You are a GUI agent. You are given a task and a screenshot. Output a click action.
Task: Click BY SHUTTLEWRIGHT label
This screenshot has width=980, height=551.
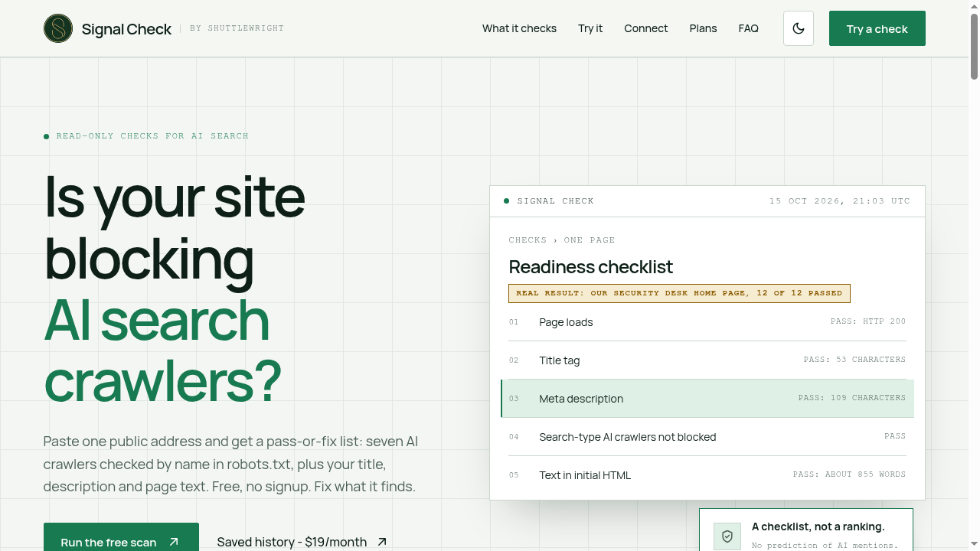pyautogui.click(x=237, y=28)
